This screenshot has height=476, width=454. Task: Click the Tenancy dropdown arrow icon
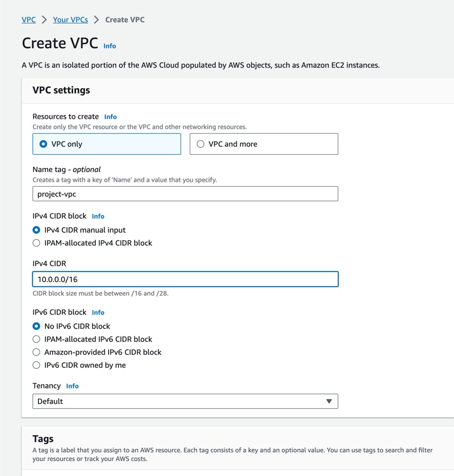(x=329, y=401)
